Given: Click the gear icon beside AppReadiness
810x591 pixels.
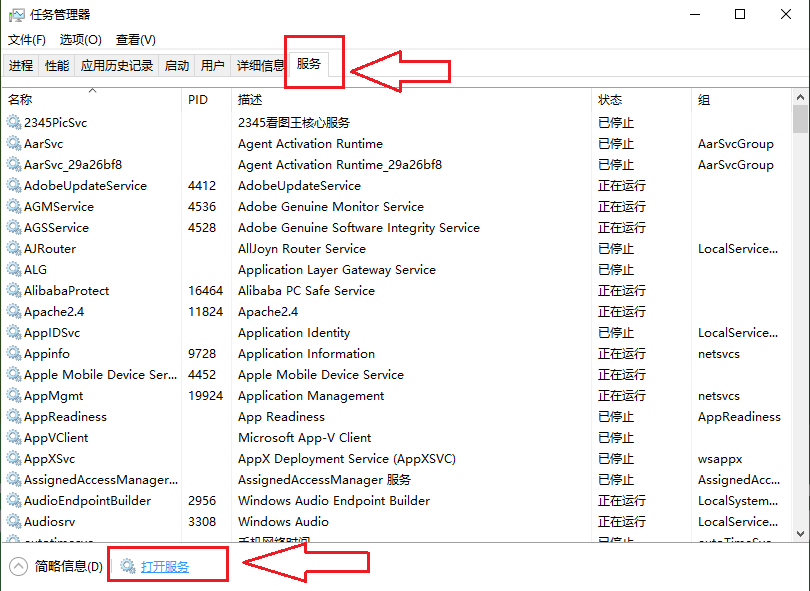Looking at the screenshot, I should [x=13, y=416].
